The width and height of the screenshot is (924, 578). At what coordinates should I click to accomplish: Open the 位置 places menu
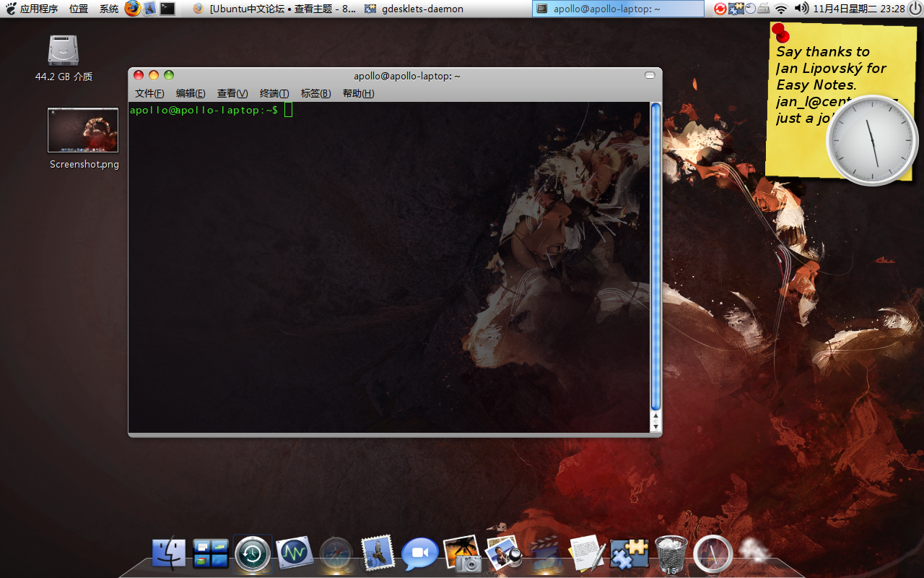[x=79, y=9]
